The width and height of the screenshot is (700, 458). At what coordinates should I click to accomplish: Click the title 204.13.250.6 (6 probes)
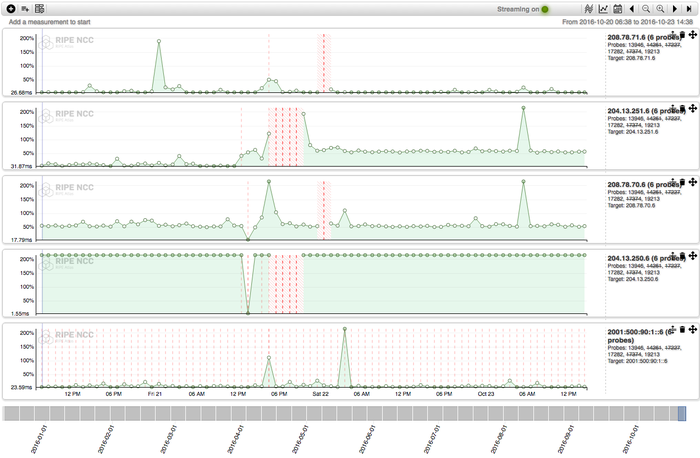[x=644, y=258]
